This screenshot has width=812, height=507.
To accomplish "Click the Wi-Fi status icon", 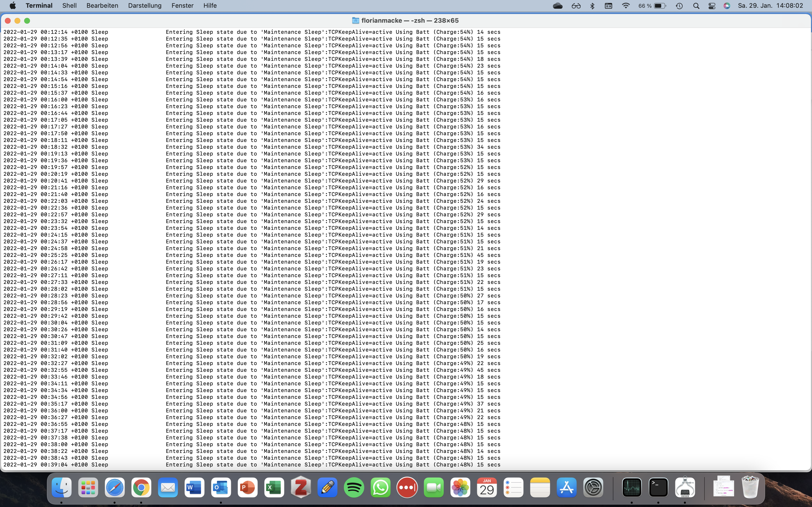I will pyautogui.click(x=626, y=6).
